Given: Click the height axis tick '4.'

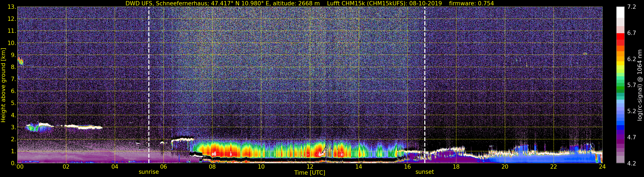Looking at the screenshot, I should tap(13, 115).
